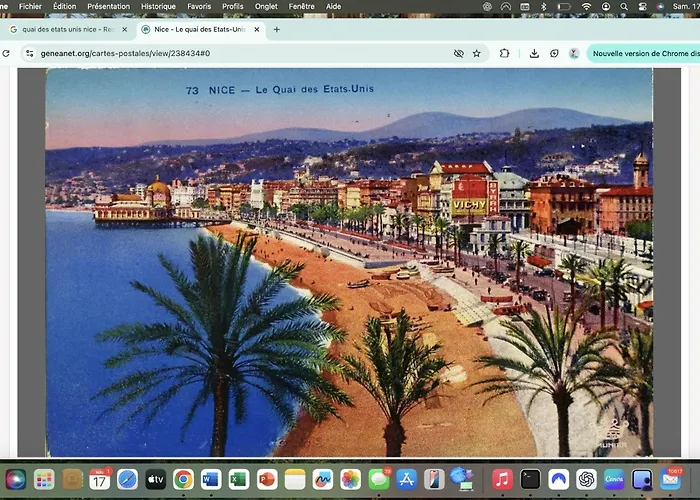The height and width of the screenshot is (500, 700).
Task: Bookmark this page with the star icon
Action: pyautogui.click(x=477, y=53)
